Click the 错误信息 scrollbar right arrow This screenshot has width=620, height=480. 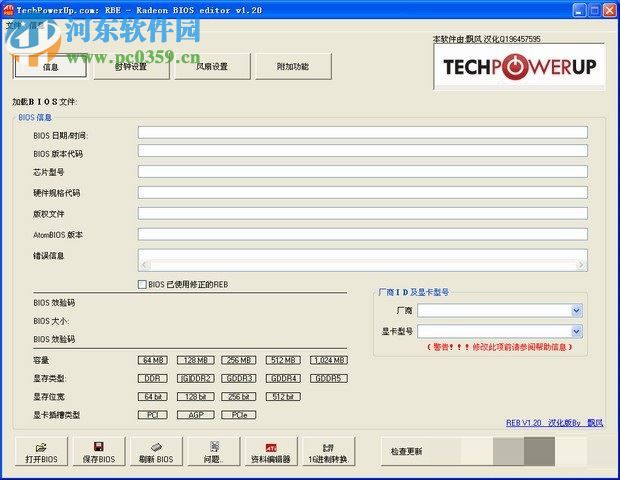click(x=581, y=265)
